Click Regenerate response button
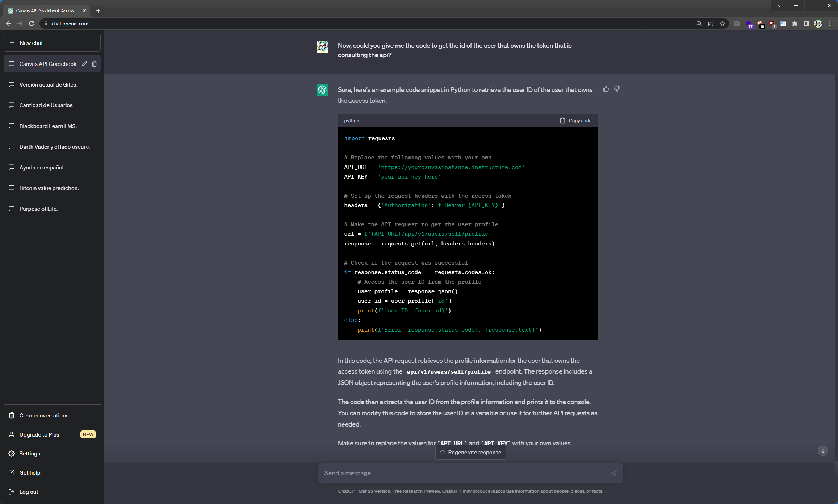 pyautogui.click(x=470, y=453)
